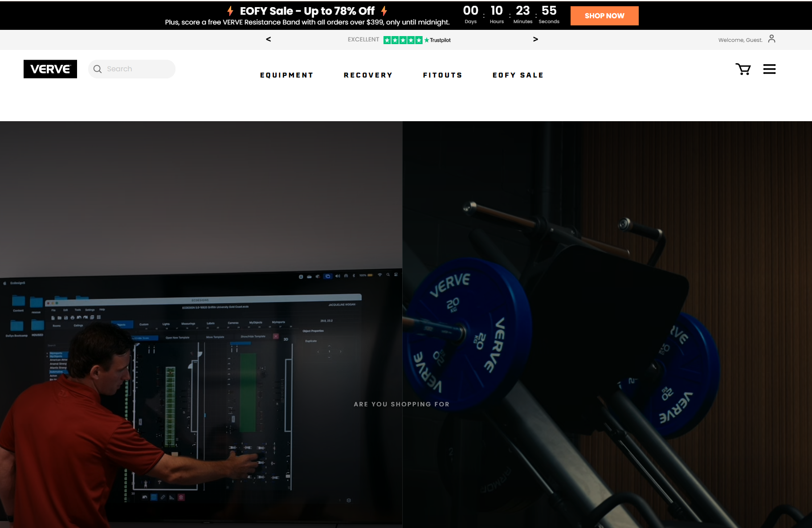Show previous review with left arrow
Image resolution: width=812 pixels, height=528 pixels.
click(268, 39)
